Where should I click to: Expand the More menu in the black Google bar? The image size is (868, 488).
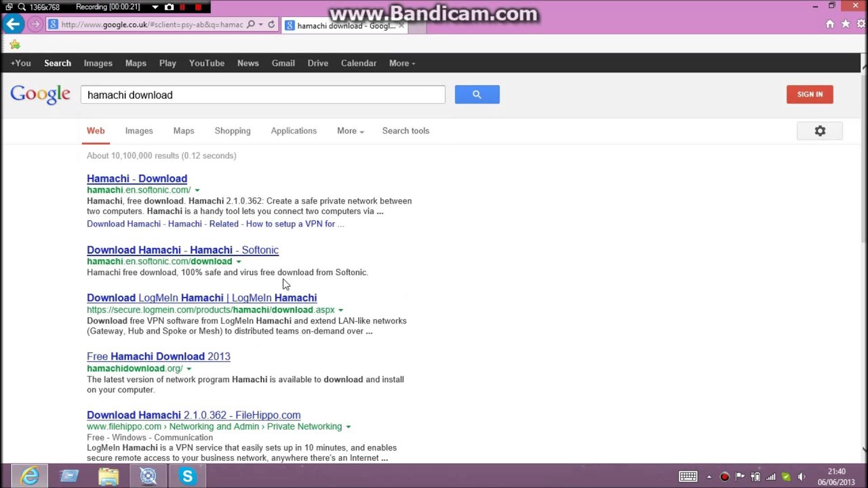pos(402,63)
